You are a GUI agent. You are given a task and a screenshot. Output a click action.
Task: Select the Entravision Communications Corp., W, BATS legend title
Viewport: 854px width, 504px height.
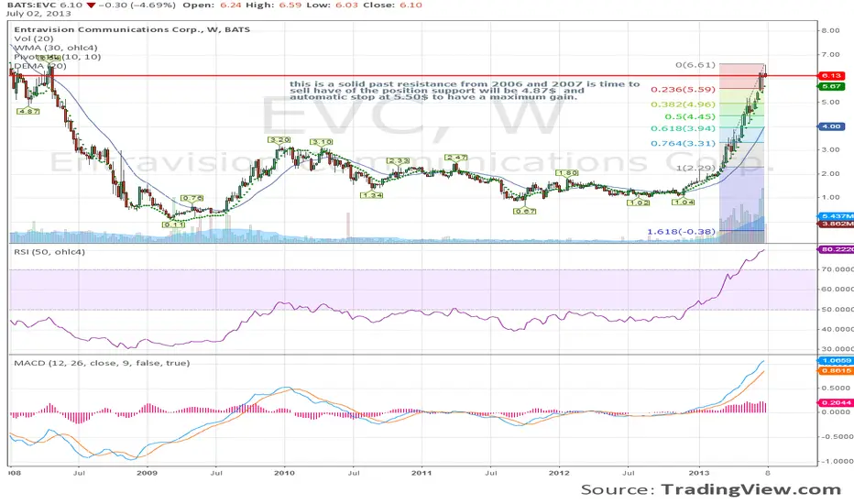click(x=132, y=29)
